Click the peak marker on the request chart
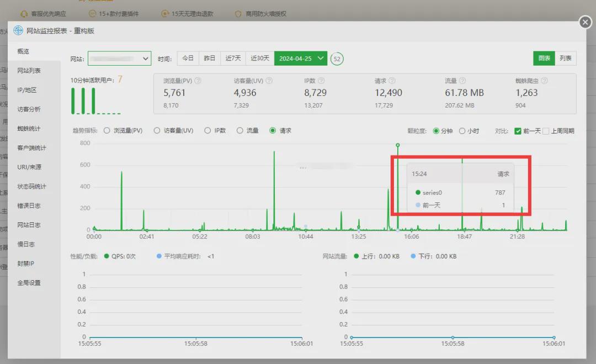The image size is (596, 364). [x=397, y=145]
